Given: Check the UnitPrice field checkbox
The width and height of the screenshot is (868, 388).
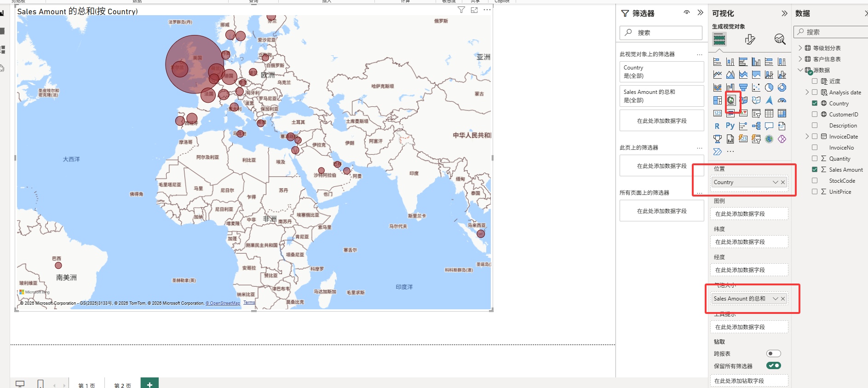Looking at the screenshot, I should (815, 191).
